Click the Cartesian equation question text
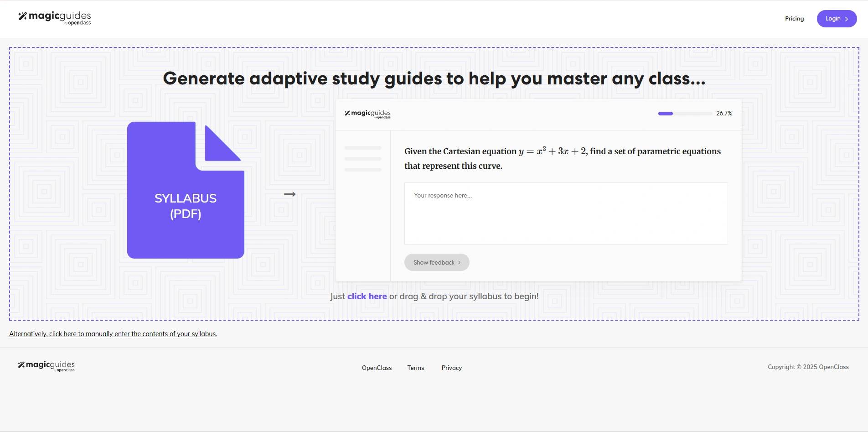The height and width of the screenshot is (432, 868). point(562,158)
